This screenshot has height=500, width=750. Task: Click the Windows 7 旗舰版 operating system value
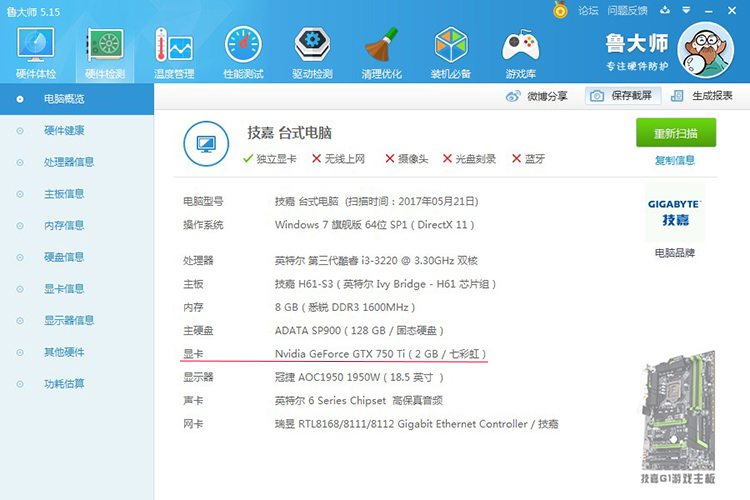[x=375, y=224]
